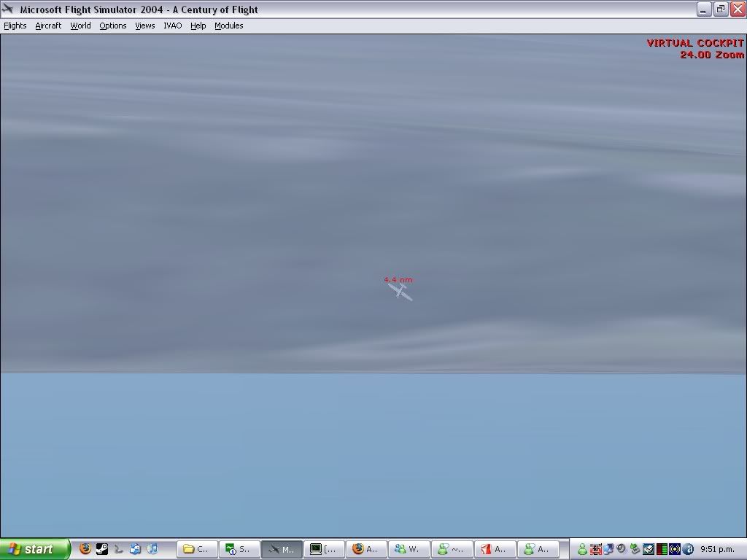Open the Modules menu
The image size is (747, 560).
[228, 26]
